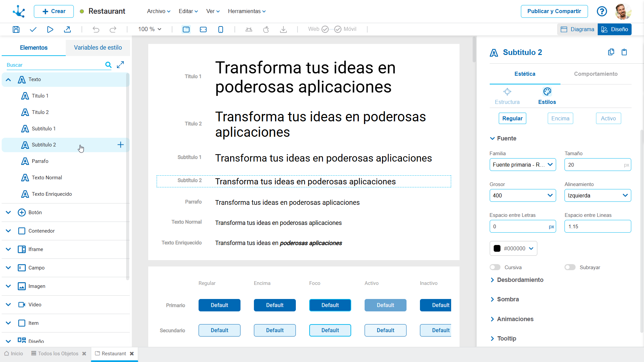Click the Android build icon
644x362 pixels.
point(249,29)
